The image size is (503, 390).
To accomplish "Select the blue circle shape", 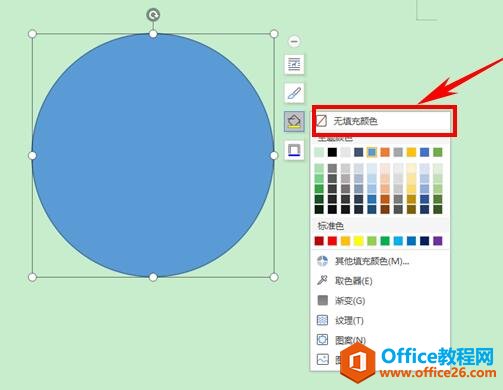I will pyautogui.click(x=153, y=155).
